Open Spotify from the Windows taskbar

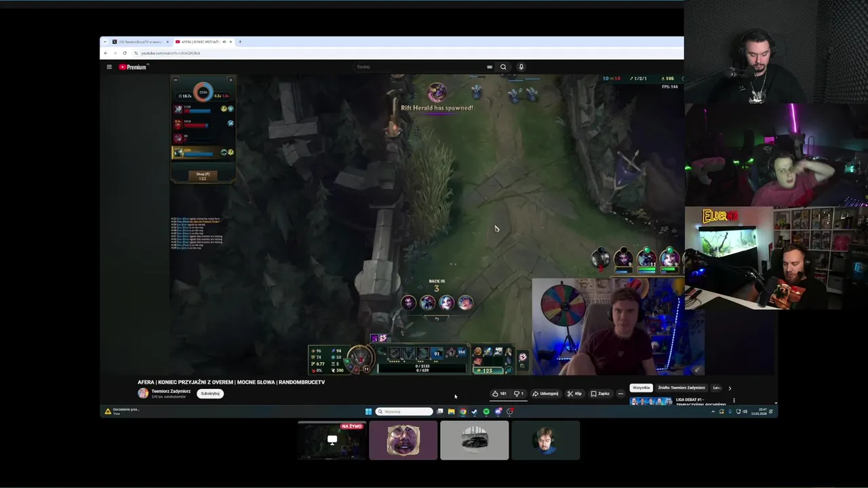pyautogui.click(x=486, y=411)
